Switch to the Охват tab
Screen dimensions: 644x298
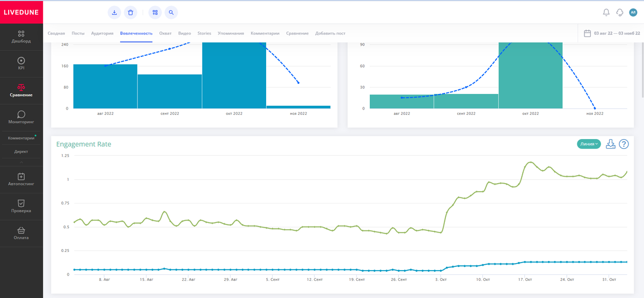(165, 33)
